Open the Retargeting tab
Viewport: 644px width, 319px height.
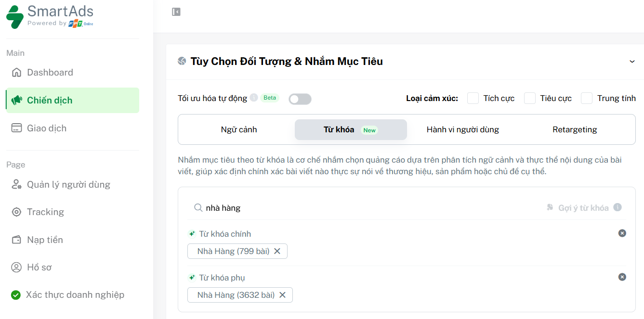tap(575, 129)
